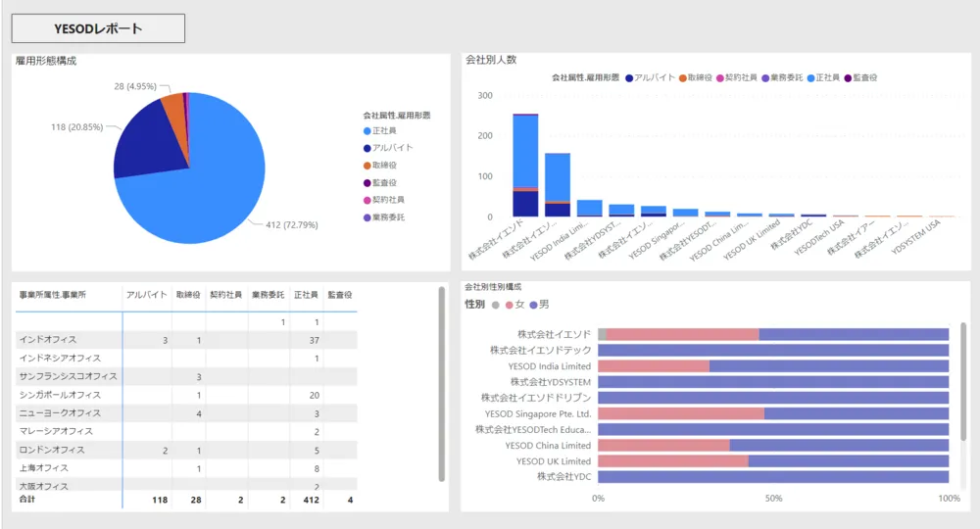Select アルバイト in the bar chart legend

click(650, 78)
